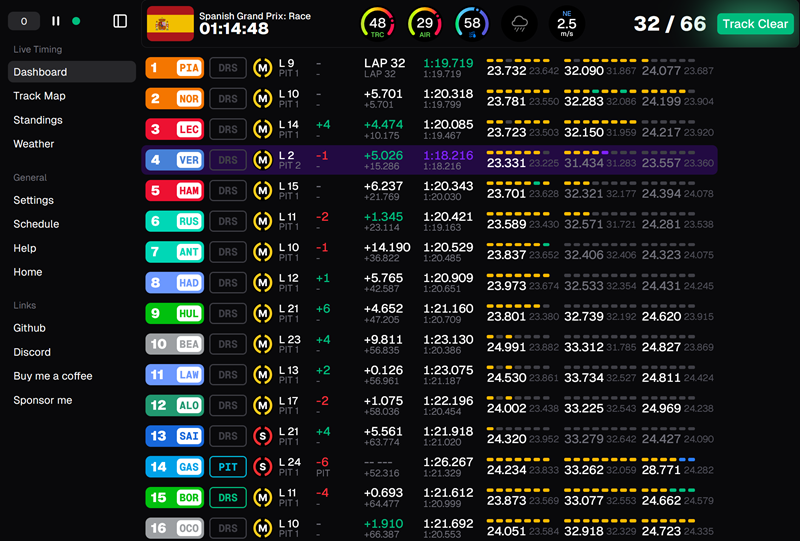Click the delay counter field showing 0
The image size is (800, 541).
click(24, 21)
